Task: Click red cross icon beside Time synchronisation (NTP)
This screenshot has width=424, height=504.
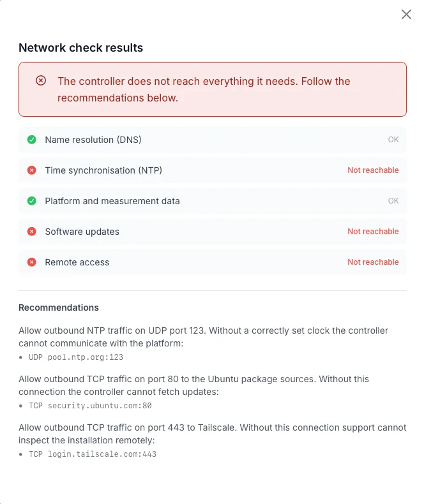Action: pos(31,170)
